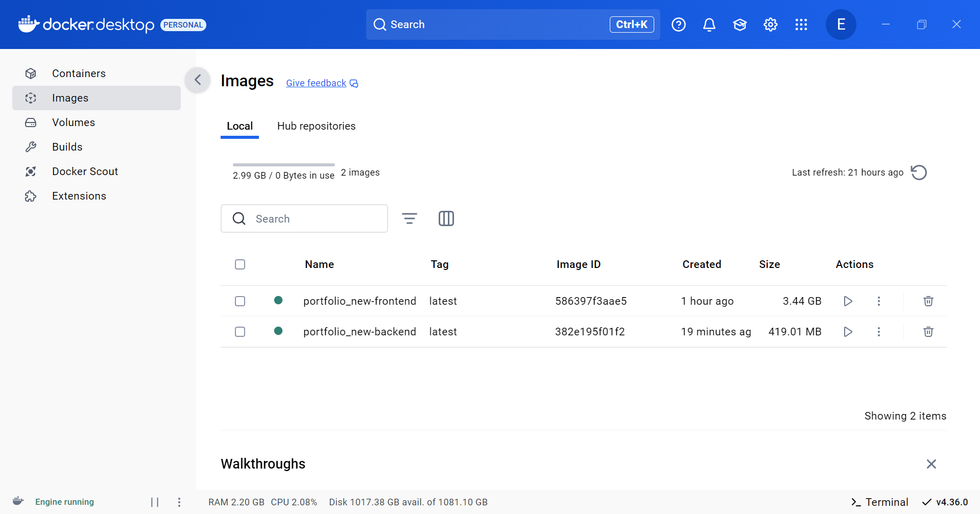This screenshot has width=980, height=514.
Task: Switch to the Local tab
Action: pyautogui.click(x=240, y=126)
